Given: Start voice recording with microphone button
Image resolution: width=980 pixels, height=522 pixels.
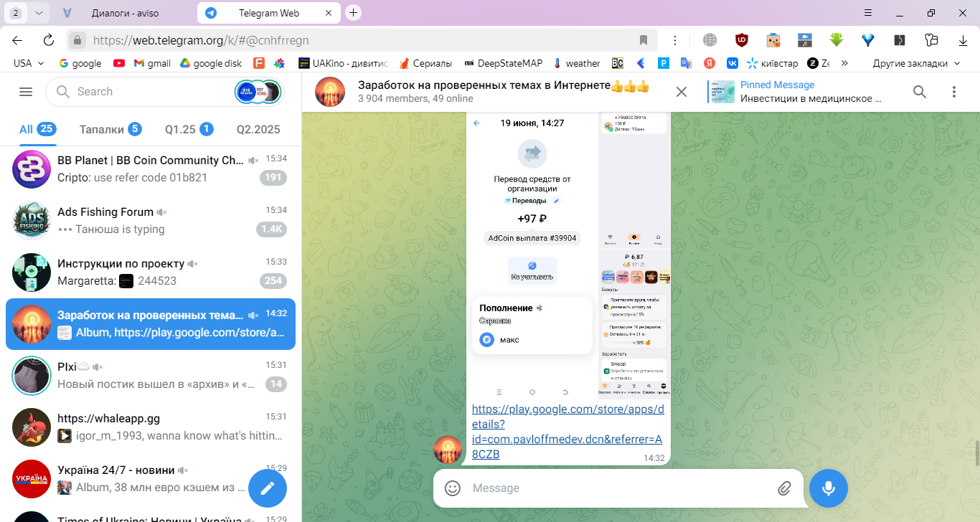Looking at the screenshot, I should pyautogui.click(x=829, y=488).
